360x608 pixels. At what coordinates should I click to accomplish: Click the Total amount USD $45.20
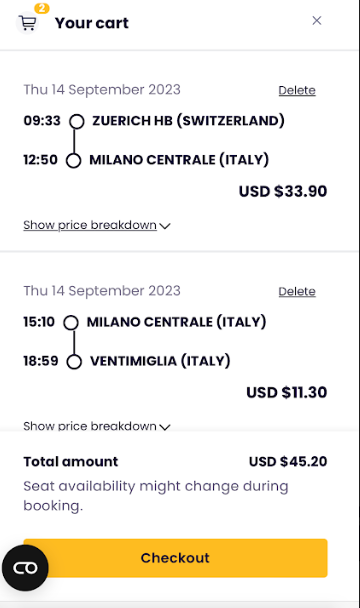pyautogui.click(x=288, y=461)
